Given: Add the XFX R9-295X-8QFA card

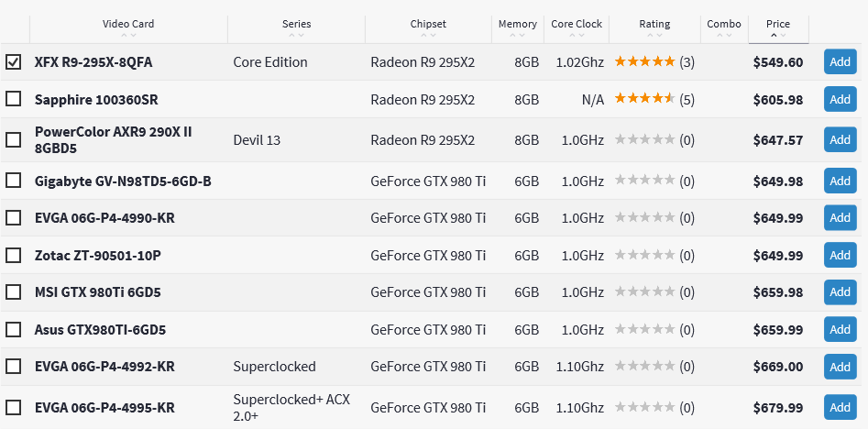Looking at the screenshot, I should (840, 62).
